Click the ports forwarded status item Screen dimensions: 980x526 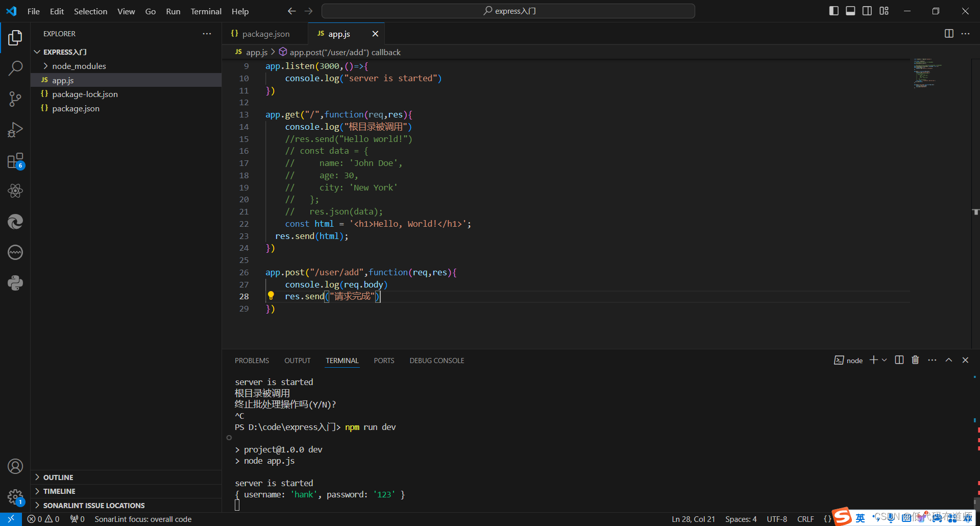(78, 519)
